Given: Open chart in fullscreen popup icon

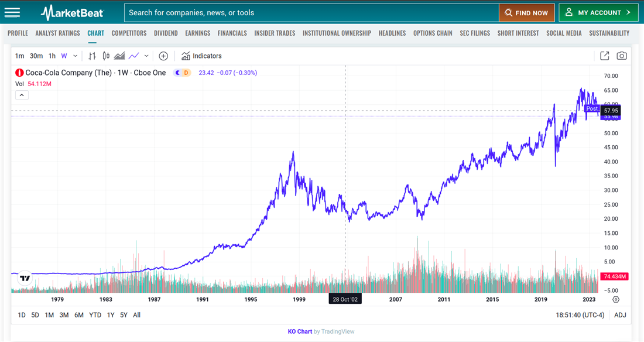Looking at the screenshot, I should click(x=605, y=56).
